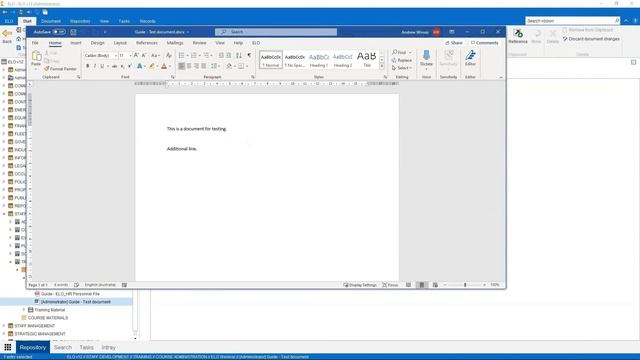The image size is (640, 360).
Task: Click the Text Effects letter A icon
Action: (x=140, y=66)
